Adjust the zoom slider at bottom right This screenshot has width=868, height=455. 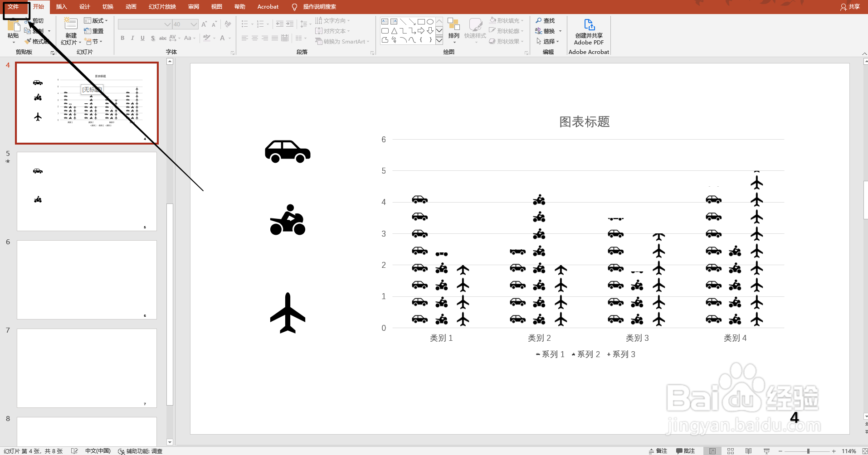(x=807, y=450)
